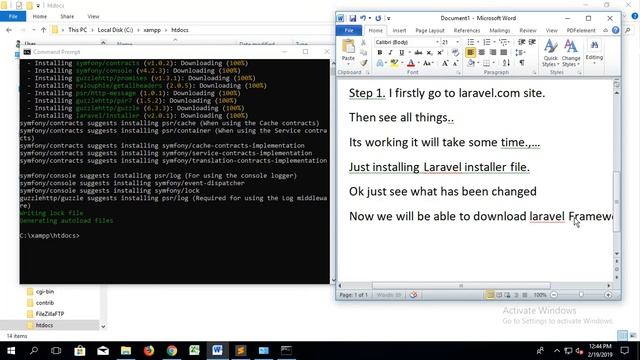Click the Clear Formatting icon
Screen dimensions: 640x360
[456, 53]
